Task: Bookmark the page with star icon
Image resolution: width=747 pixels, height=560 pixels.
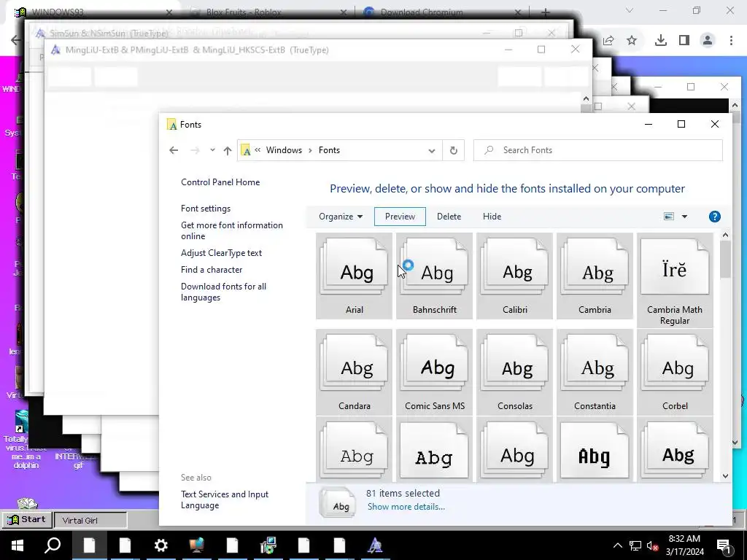Action: [632, 41]
